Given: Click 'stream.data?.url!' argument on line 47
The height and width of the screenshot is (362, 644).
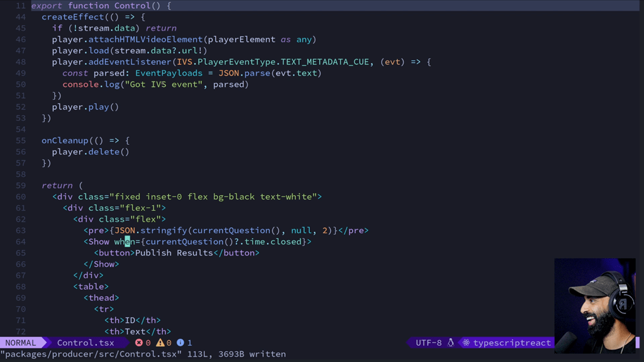Looking at the screenshot, I should [158, 50].
